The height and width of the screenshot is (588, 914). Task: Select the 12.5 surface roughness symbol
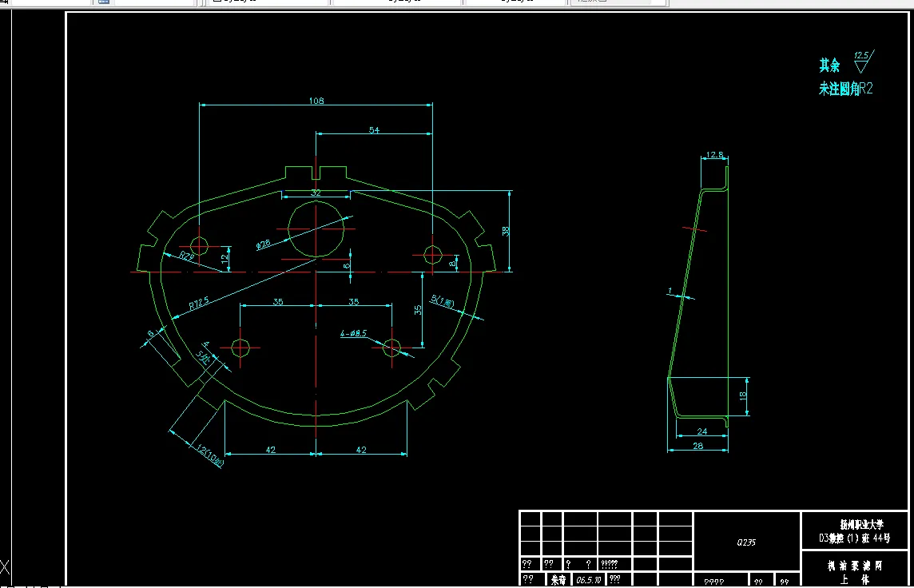coord(864,62)
